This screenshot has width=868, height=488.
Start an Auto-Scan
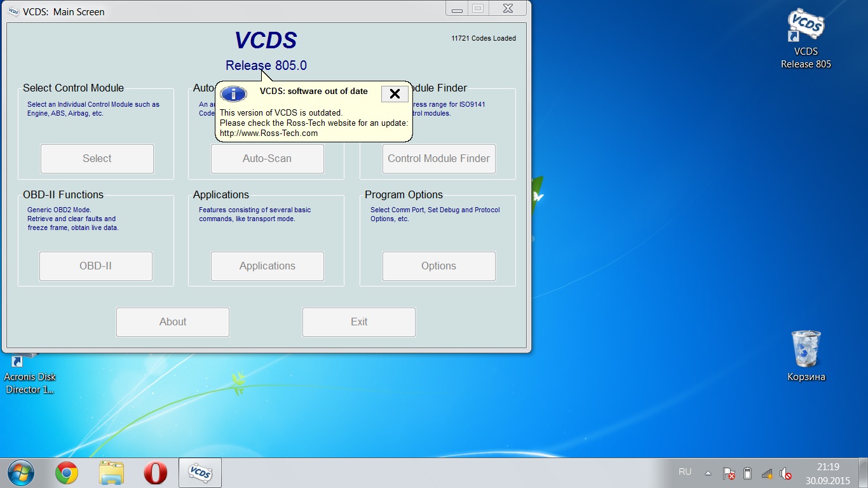point(268,159)
